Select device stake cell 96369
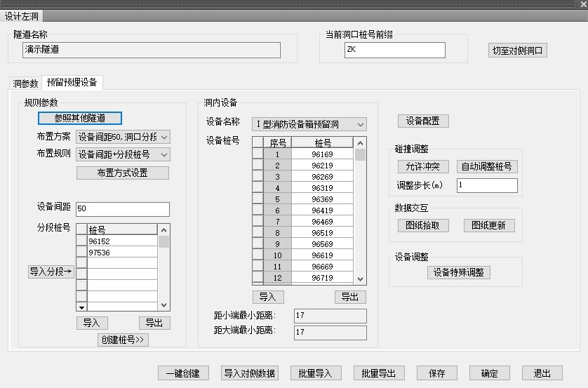The height and width of the screenshot is (388, 588). (322, 199)
